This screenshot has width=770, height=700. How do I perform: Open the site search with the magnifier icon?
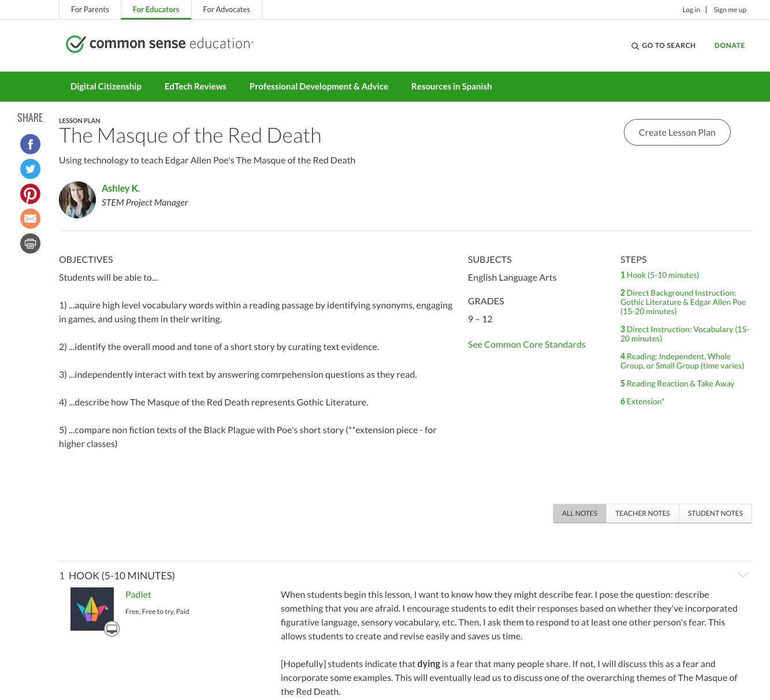click(634, 46)
